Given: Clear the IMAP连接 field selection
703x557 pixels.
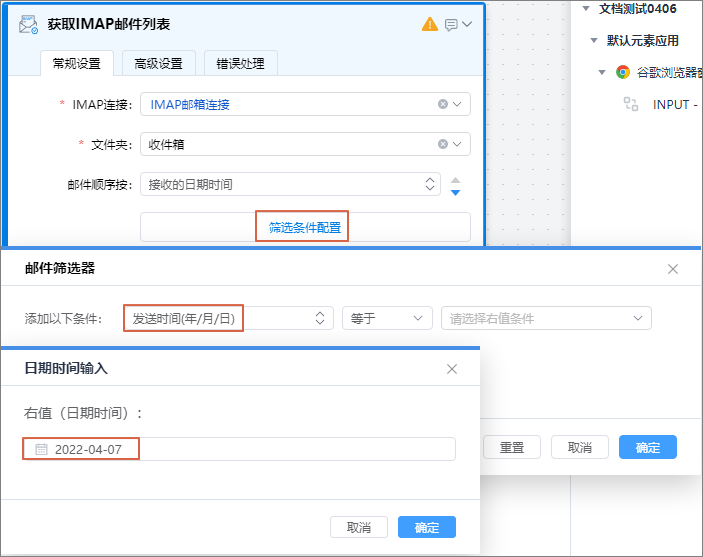Looking at the screenshot, I should pos(443,104).
